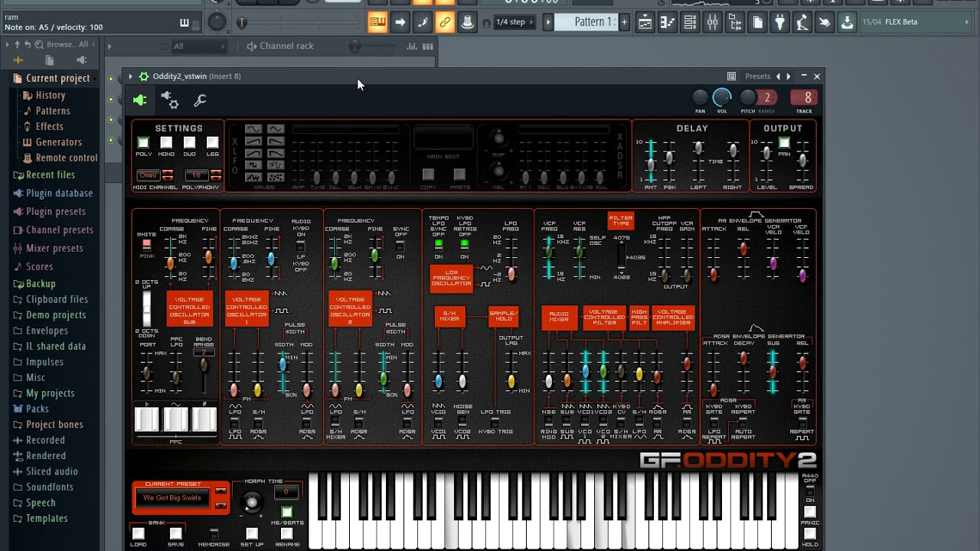Open the mixer from the toolbar

[x=712, y=22]
